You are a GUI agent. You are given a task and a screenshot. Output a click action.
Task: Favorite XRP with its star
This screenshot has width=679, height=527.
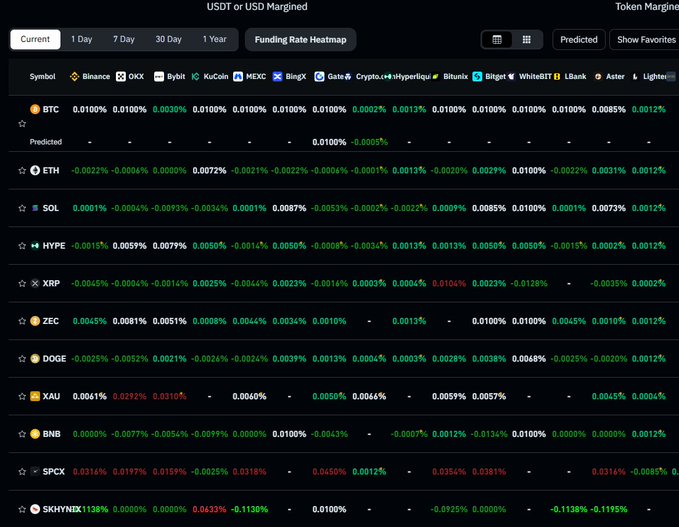click(x=22, y=284)
